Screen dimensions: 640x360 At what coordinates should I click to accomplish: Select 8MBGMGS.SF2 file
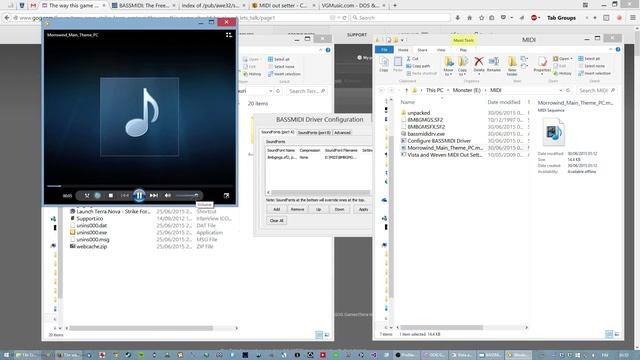pos(425,120)
